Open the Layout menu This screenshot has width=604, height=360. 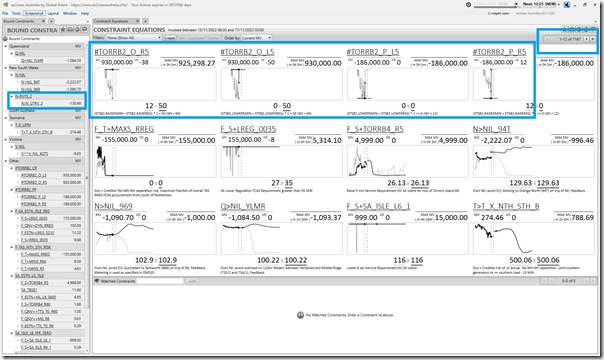point(53,13)
